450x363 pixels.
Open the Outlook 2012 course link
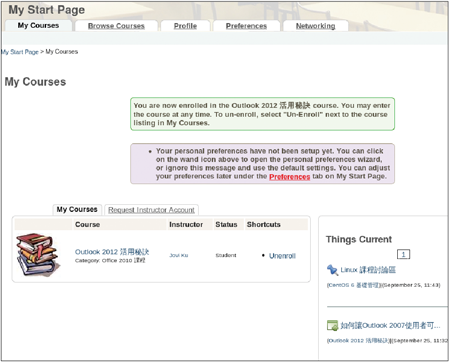pos(112,252)
